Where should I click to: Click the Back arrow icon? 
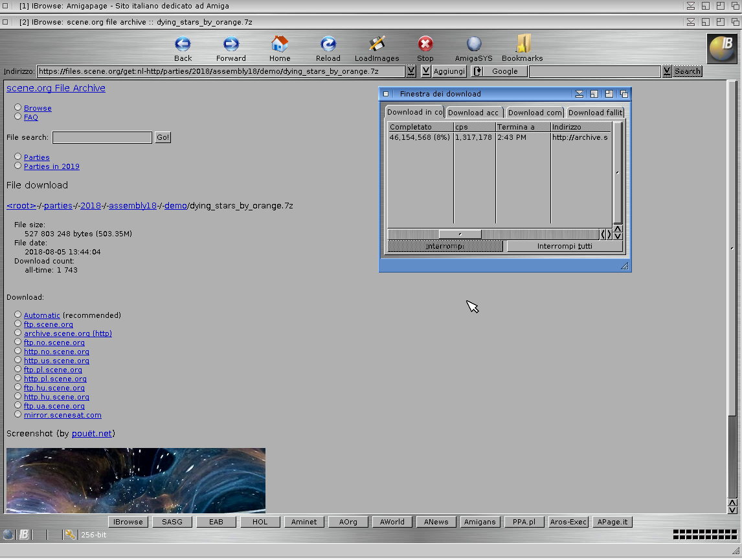(183, 44)
